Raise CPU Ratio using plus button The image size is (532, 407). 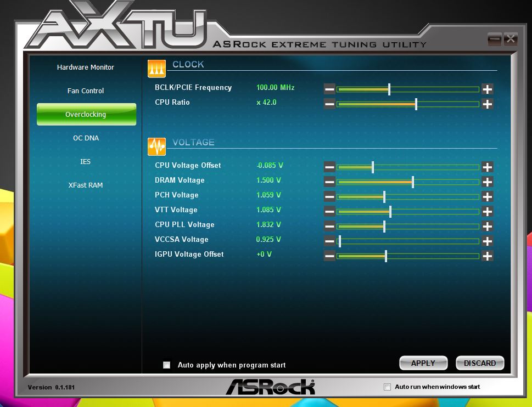pyautogui.click(x=487, y=104)
